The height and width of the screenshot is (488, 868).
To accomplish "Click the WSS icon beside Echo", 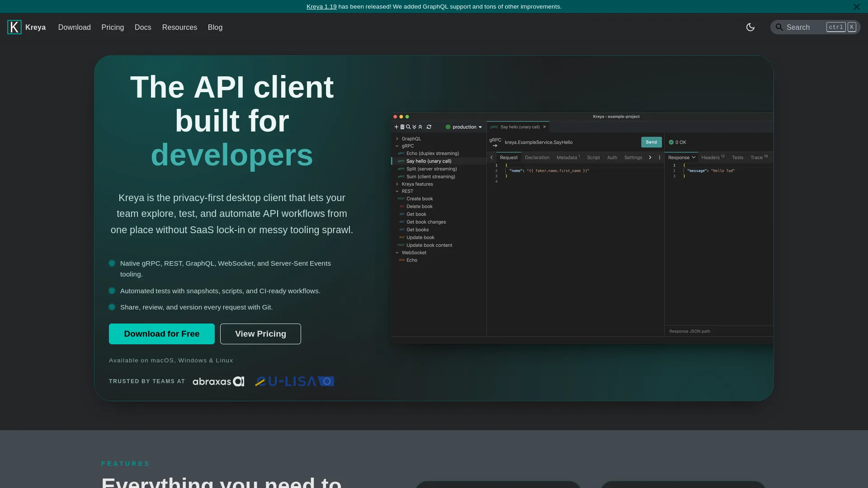I will point(401,260).
